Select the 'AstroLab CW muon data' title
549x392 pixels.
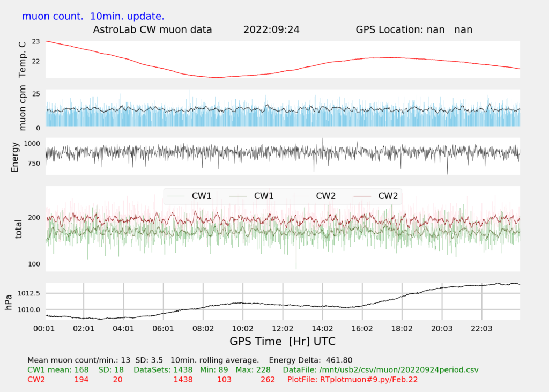pyautogui.click(x=153, y=29)
